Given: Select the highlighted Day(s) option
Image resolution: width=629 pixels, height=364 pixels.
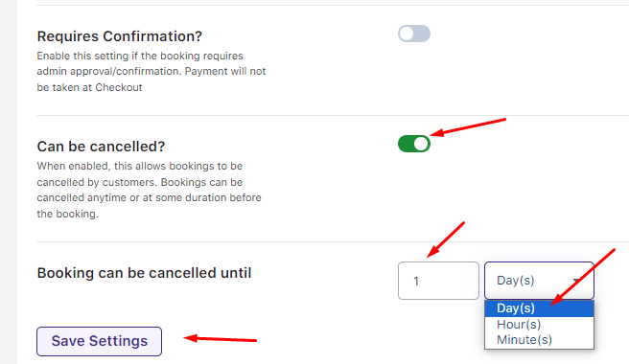Looking at the screenshot, I should point(539,308).
